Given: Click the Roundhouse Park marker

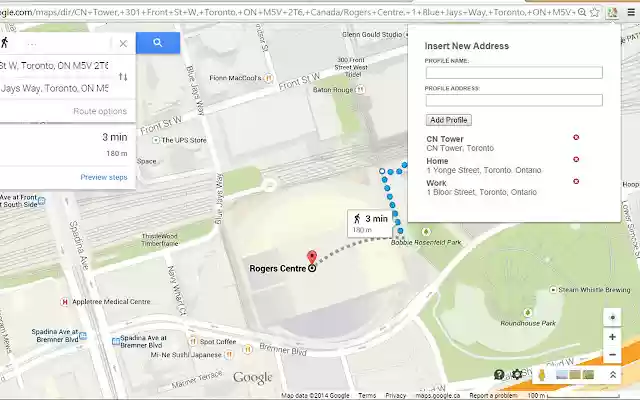Looking at the screenshot, I should pos(528,313).
